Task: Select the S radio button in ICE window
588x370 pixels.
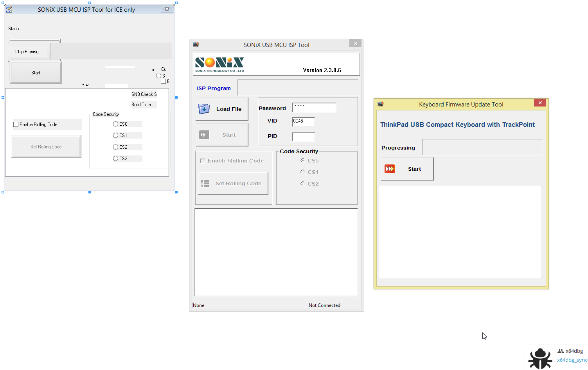Action: (x=158, y=76)
